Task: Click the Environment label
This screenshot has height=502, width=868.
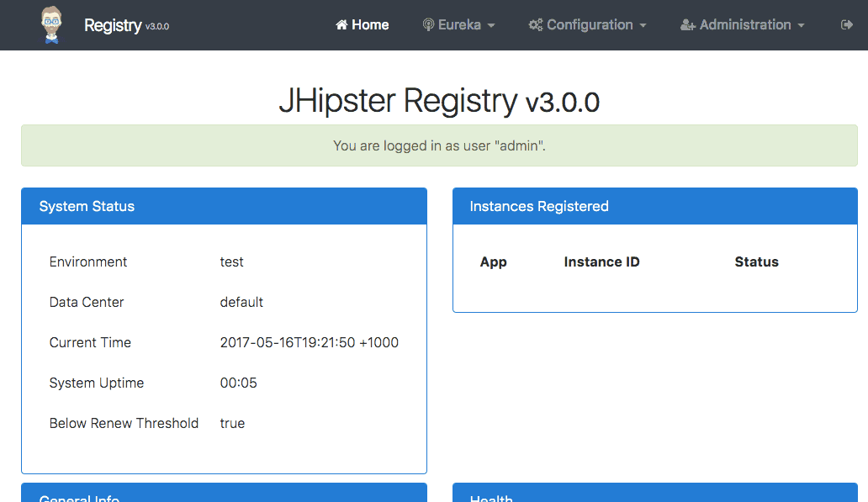Action: tap(88, 262)
